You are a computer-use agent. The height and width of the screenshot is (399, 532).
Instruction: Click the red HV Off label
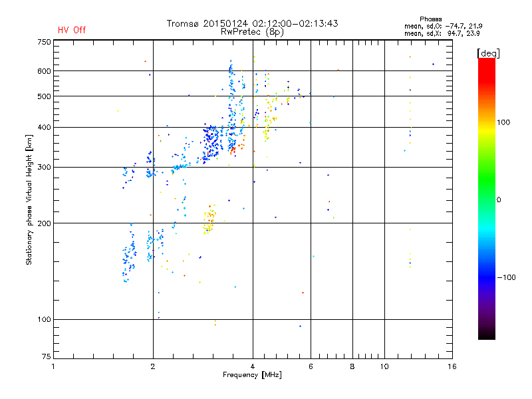71,30
